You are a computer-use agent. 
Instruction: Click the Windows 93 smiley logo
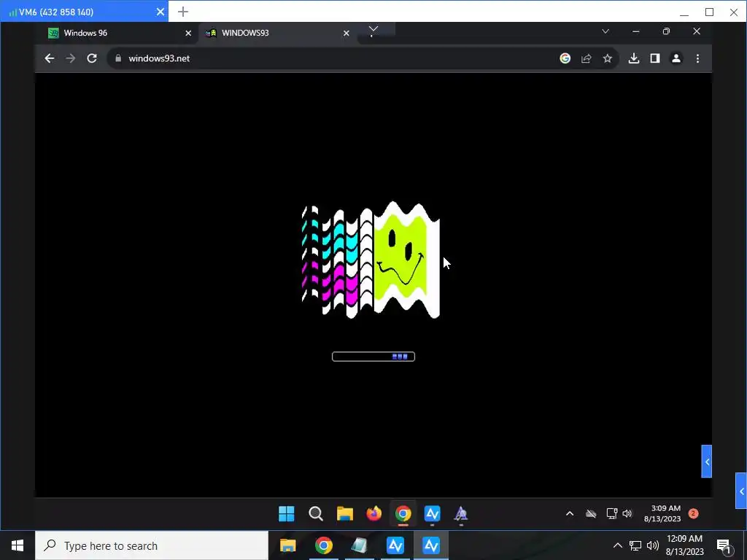pos(371,260)
